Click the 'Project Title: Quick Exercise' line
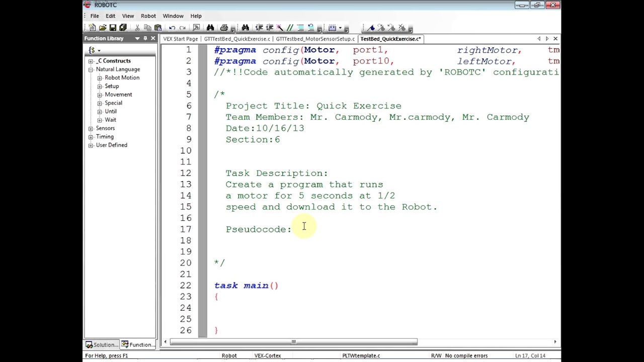Image resolution: width=644 pixels, height=362 pixels. click(313, 106)
